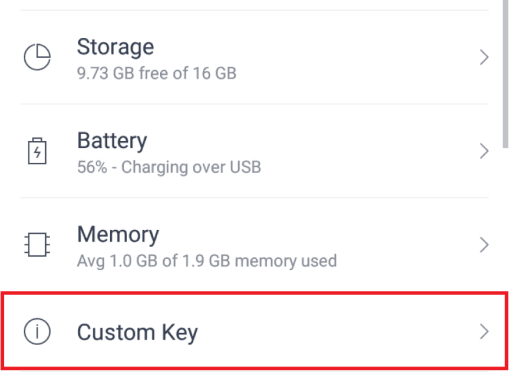Screen dimensions: 509x382
Task: Click the vertical scrollbar thumb
Action: click(506, 73)
